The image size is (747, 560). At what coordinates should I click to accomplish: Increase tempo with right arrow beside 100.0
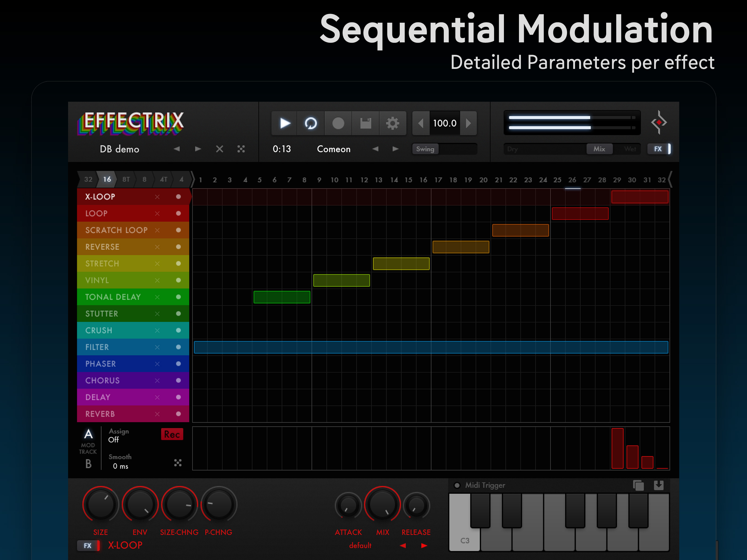click(468, 123)
